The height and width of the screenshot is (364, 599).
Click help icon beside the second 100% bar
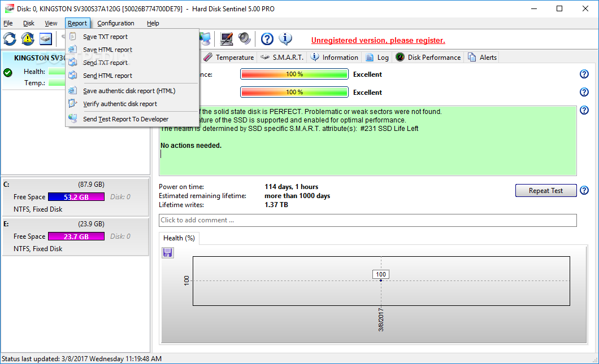584,92
